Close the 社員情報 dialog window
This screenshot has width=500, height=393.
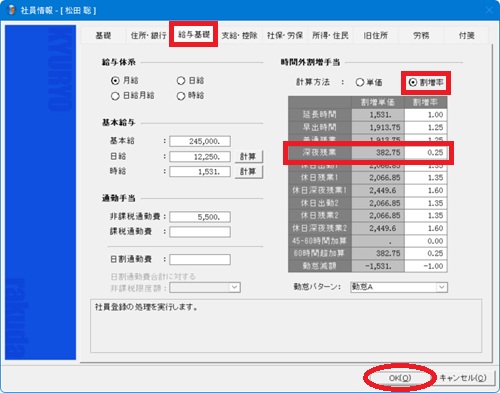click(x=489, y=10)
